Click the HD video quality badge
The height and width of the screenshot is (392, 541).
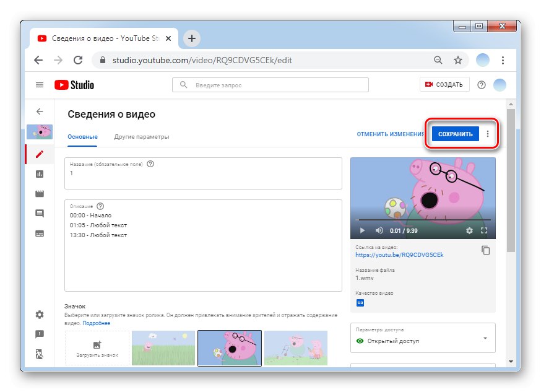point(360,303)
